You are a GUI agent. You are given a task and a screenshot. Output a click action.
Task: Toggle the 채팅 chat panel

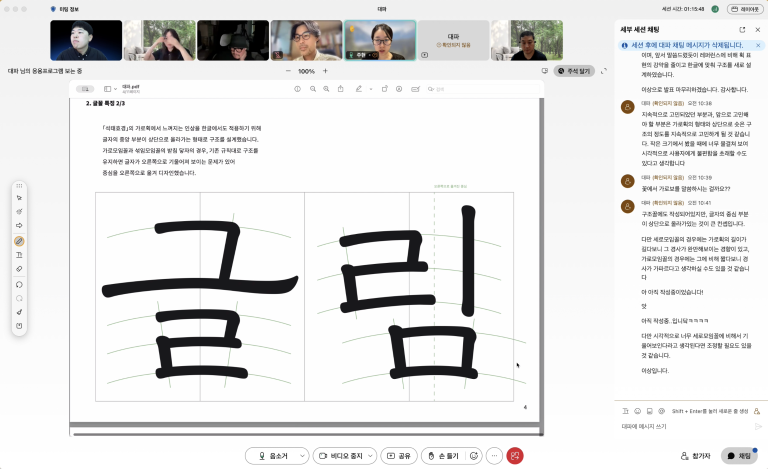pos(739,456)
